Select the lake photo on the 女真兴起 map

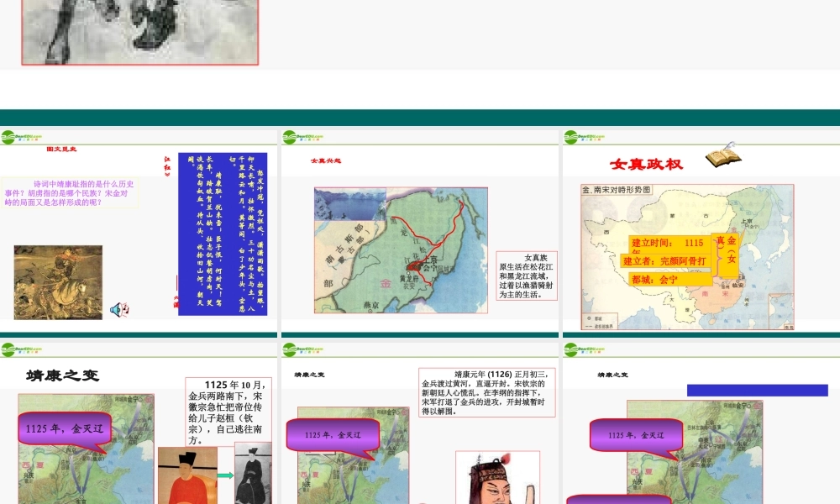[x=349, y=204]
